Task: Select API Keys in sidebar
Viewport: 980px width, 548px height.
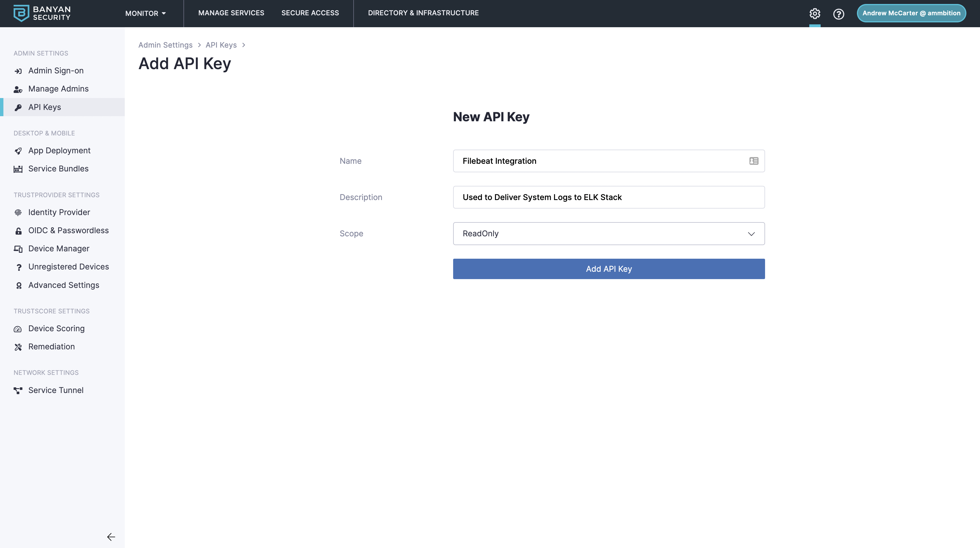Action: pyautogui.click(x=62, y=107)
